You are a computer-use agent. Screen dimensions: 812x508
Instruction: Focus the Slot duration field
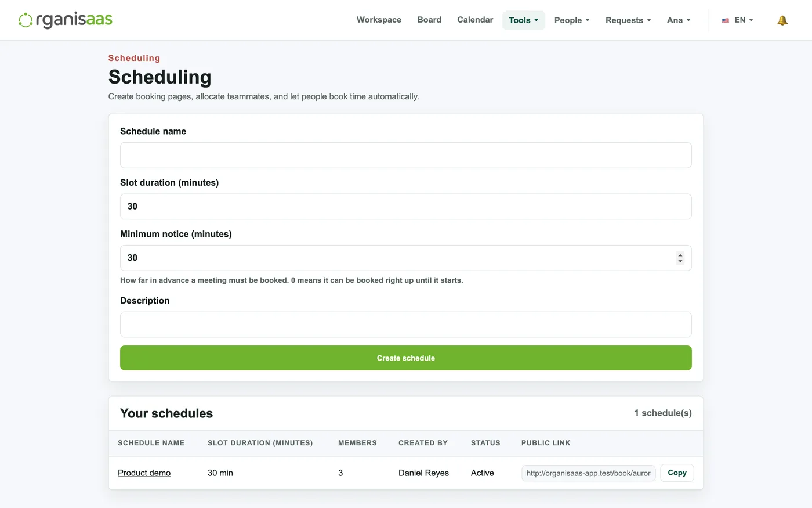(406, 207)
